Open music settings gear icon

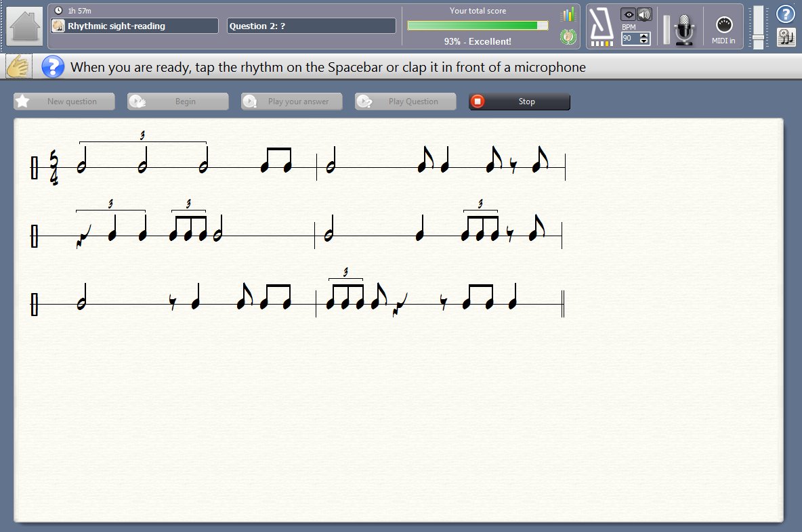(786, 37)
